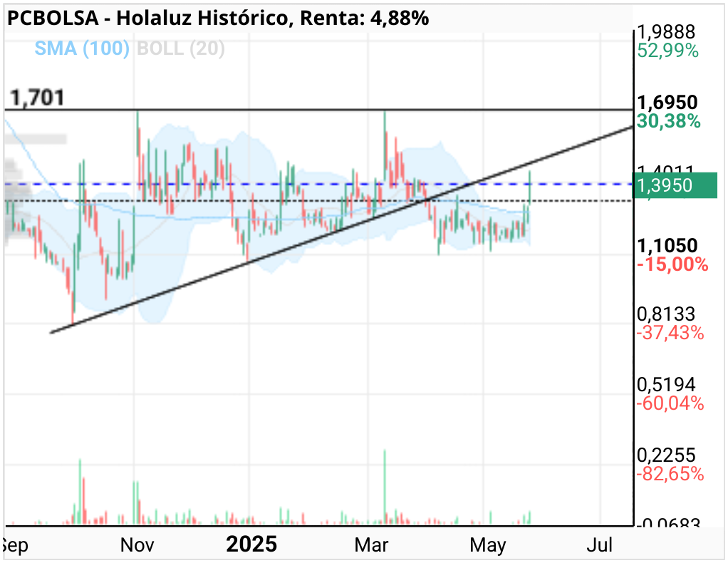Select the Mar time axis label

point(371,545)
